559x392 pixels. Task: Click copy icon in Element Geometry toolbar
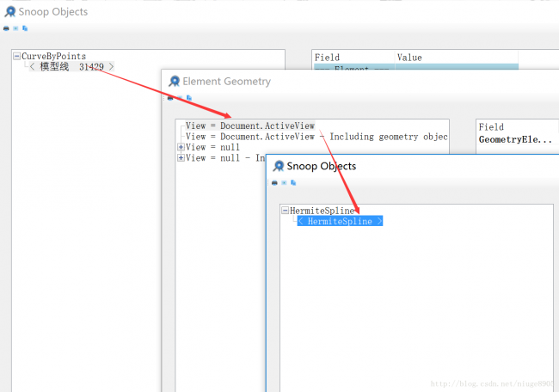(x=188, y=97)
